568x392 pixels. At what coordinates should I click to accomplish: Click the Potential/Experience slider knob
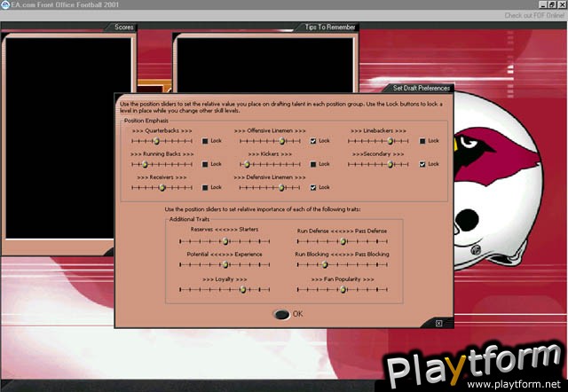tap(225, 265)
